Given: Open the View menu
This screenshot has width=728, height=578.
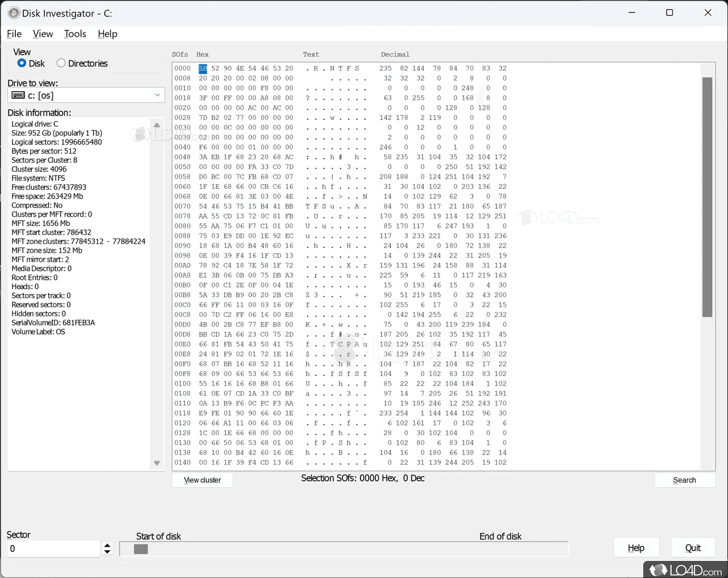Looking at the screenshot, I should [x=43, y=34].
